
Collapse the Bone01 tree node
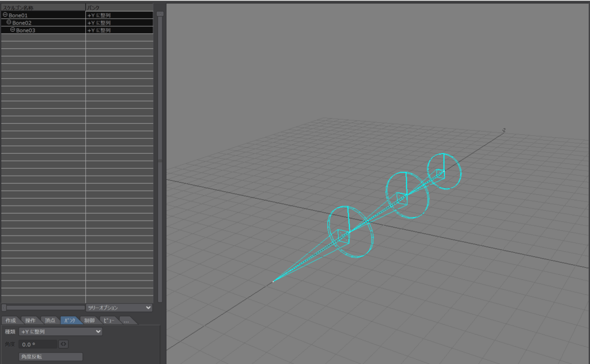[5, 15]
